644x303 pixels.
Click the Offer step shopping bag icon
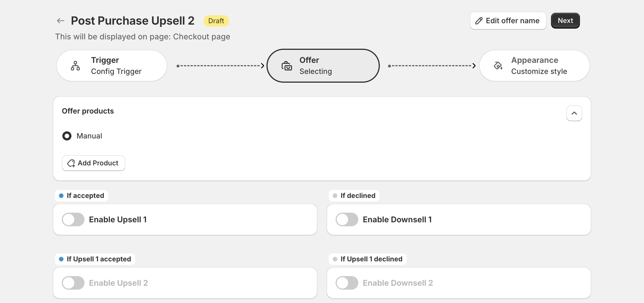(287, 66)
